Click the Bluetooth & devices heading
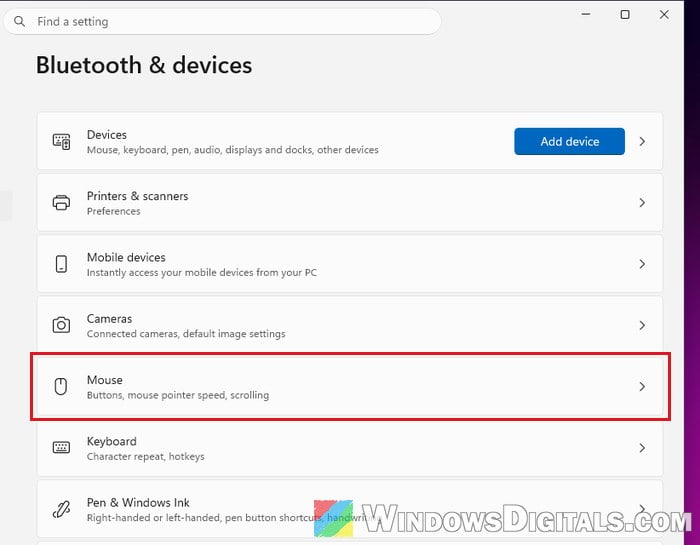The width and height of the screenshot is (700, 545). 144,65
